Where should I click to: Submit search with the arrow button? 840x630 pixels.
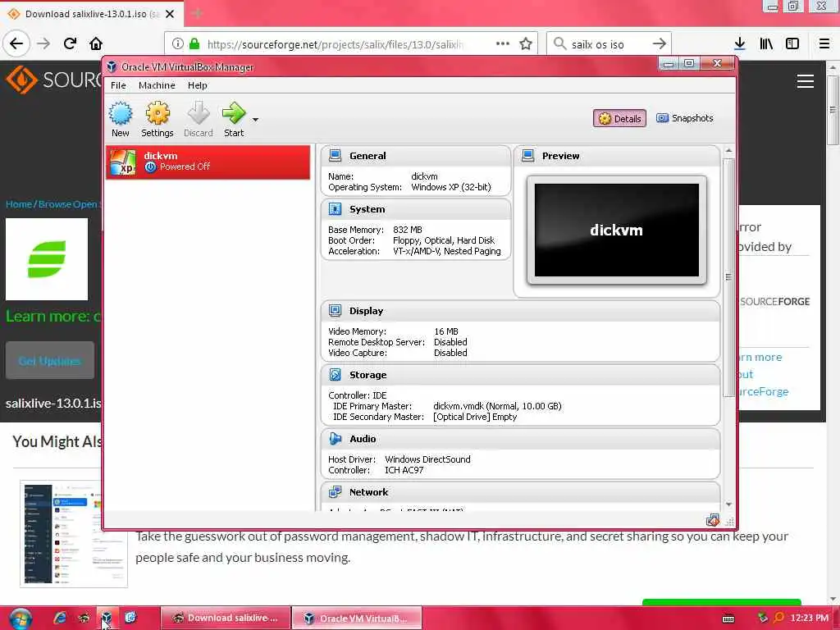coord(660,43)
